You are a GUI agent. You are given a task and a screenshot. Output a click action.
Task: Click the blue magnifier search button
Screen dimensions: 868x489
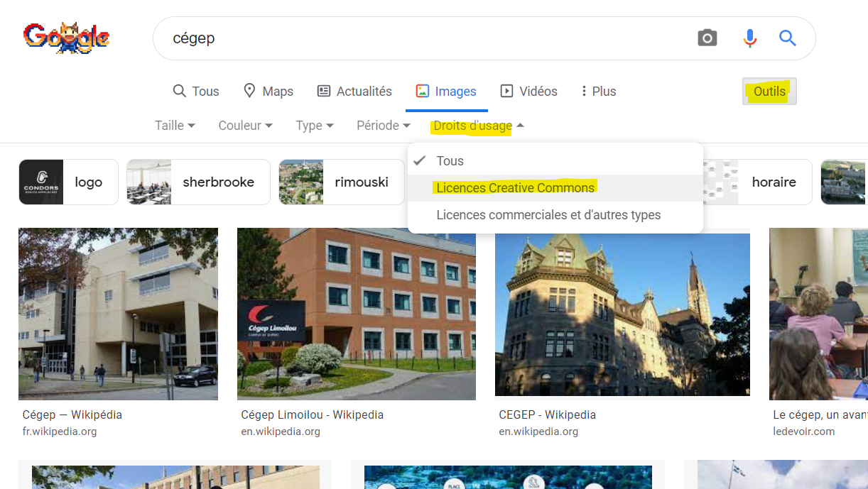(x=787, y=38)
